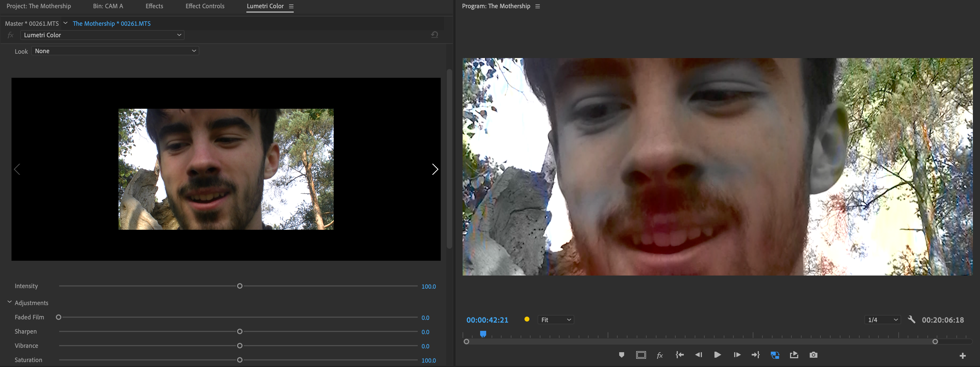
Task: Click the Export Frame camera icon
Action: (x=813, y=355)
